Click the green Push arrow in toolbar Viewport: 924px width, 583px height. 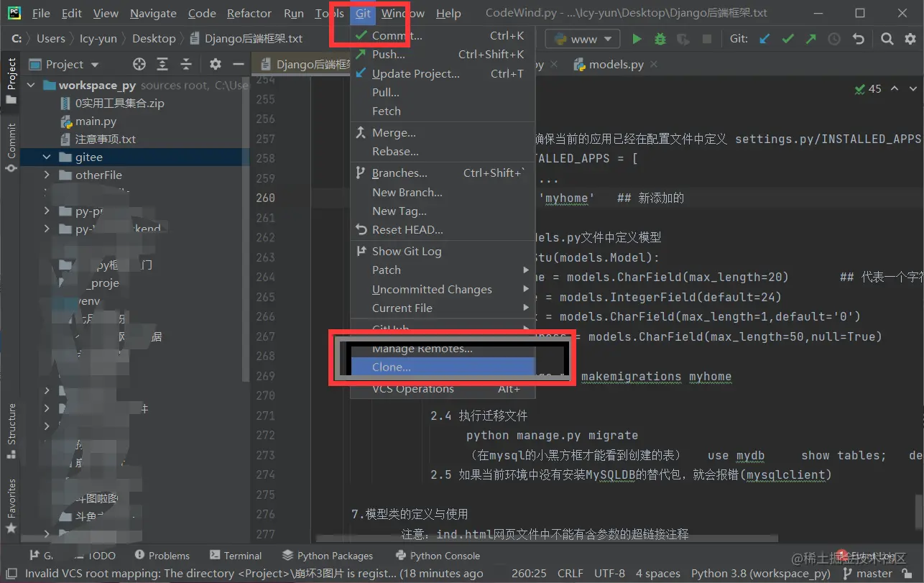point(810,39)
